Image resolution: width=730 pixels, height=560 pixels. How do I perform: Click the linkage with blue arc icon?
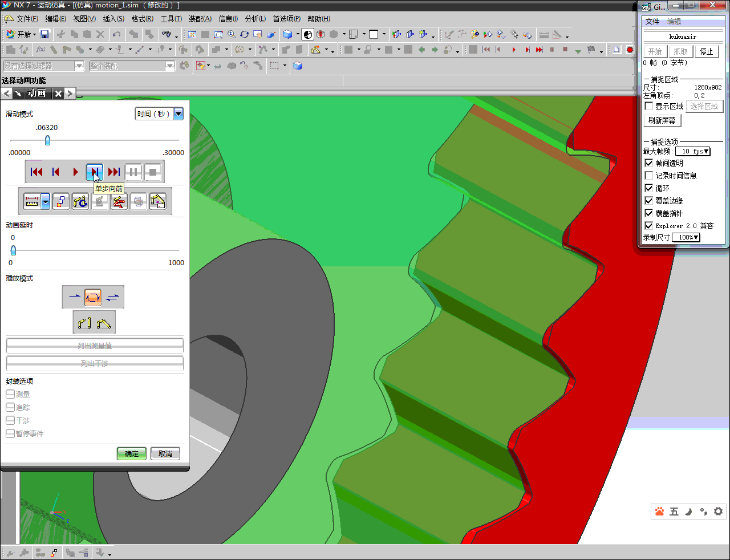pyautogui.click(x=80, y=201)
